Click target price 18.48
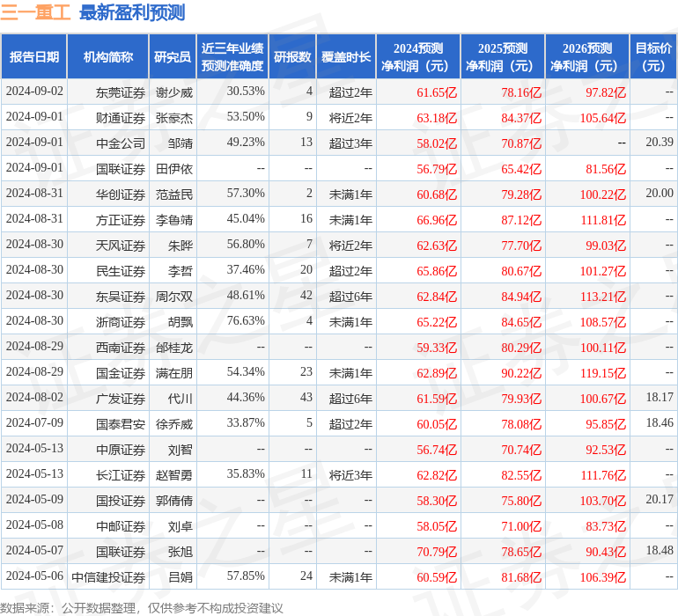This screenshot has height=616, width=678. (660, 550)
